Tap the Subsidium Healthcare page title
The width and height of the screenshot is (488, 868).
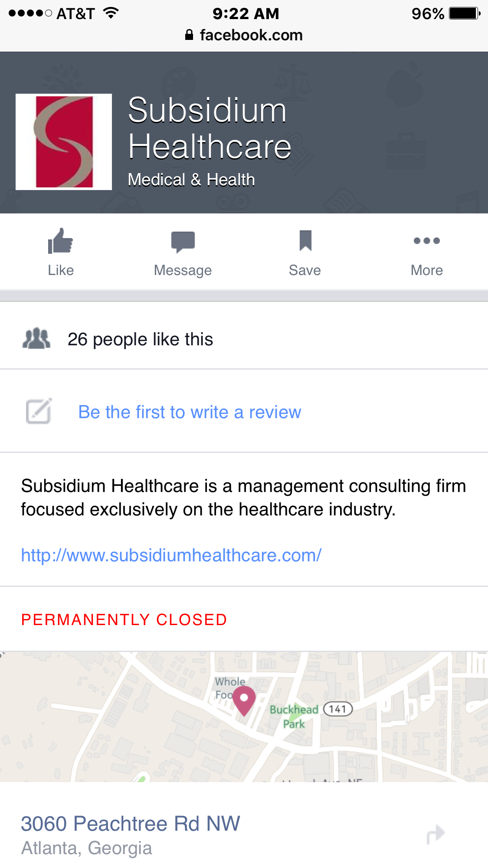[209, 128]
